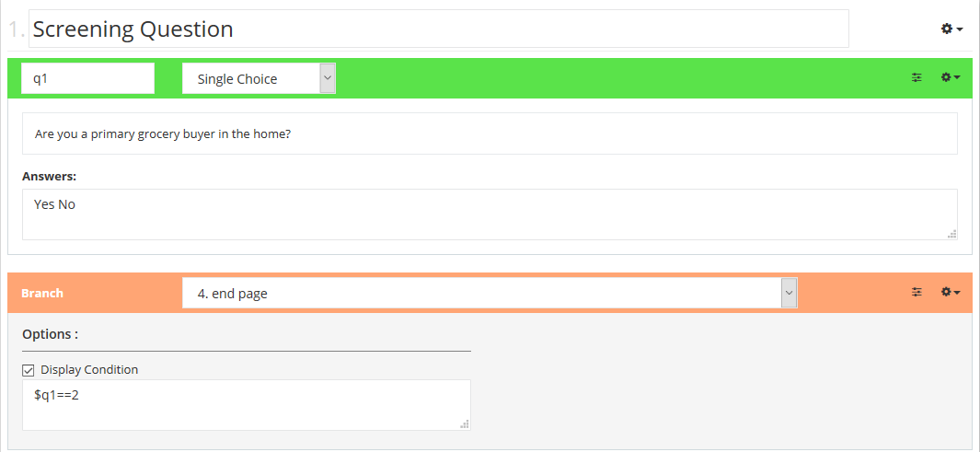Open the Branch gear menu

click(951, 293)
